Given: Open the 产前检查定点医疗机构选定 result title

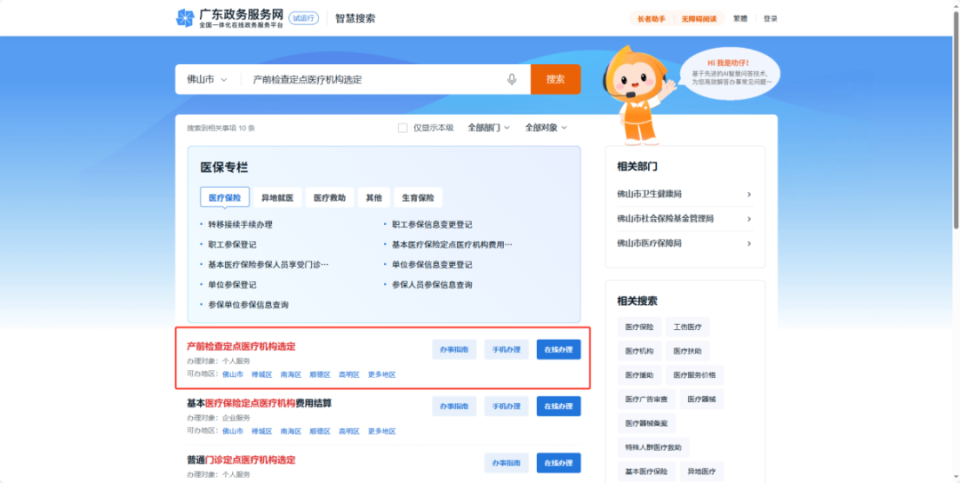Looking at the screenshot, I should pos(241,346).
